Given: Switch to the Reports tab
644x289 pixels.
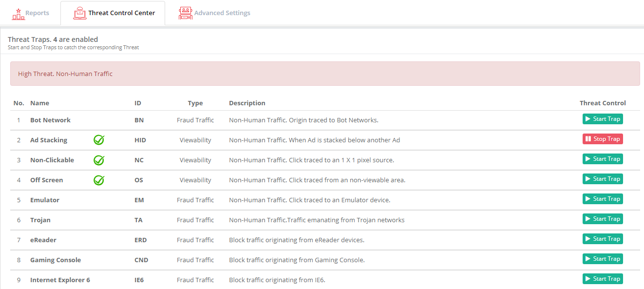Looking at the screenshot, I should (30, 13).
